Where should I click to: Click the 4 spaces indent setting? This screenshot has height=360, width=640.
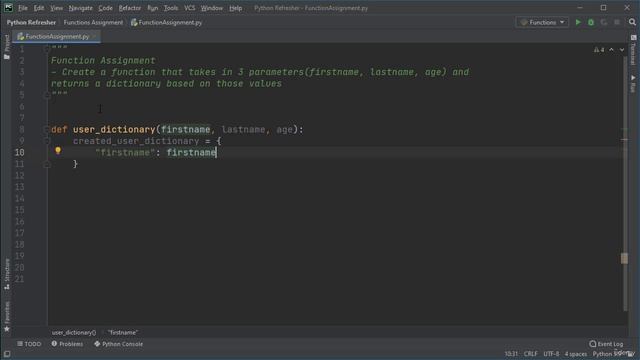[576, 354]
